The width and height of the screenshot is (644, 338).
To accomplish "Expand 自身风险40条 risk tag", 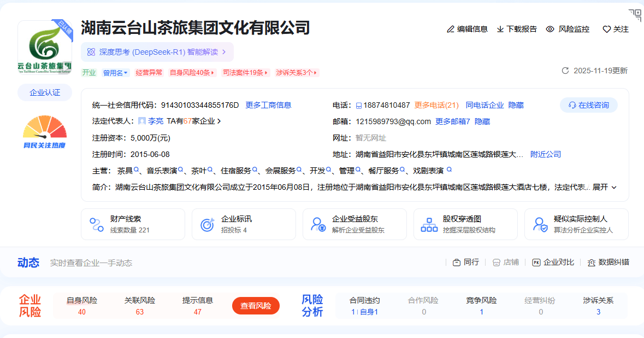I will [x=192, y=73].
